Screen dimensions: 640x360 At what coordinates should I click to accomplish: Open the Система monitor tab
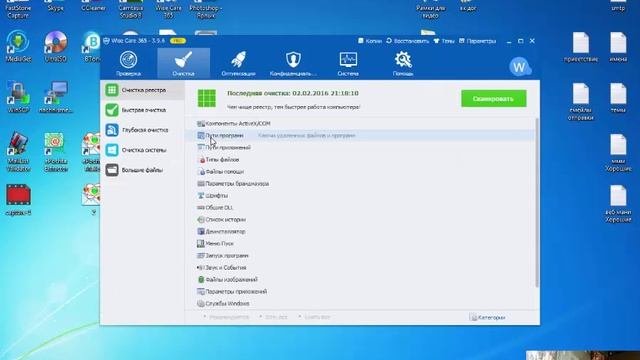[348, 64]
